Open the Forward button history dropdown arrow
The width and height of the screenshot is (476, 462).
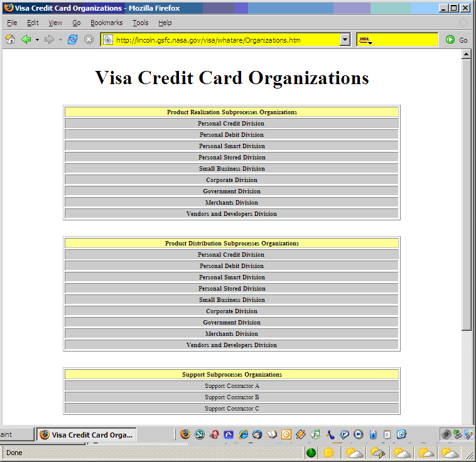[x=60, y=40]
